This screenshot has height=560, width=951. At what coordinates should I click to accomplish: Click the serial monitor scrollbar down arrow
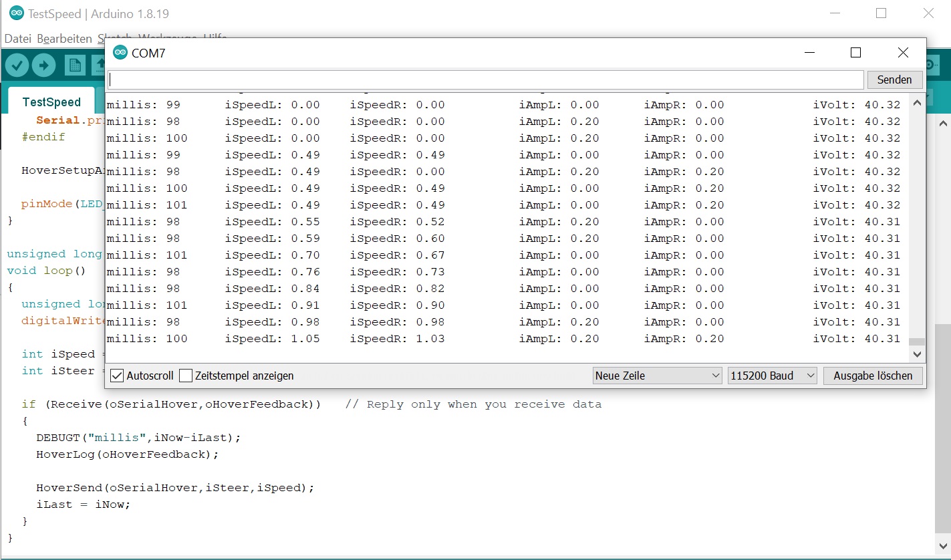[917, 354]
